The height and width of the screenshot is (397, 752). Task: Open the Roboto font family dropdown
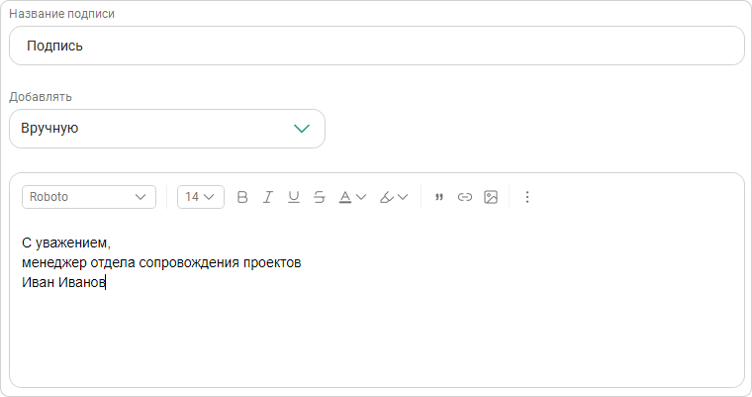click(89, 197)
